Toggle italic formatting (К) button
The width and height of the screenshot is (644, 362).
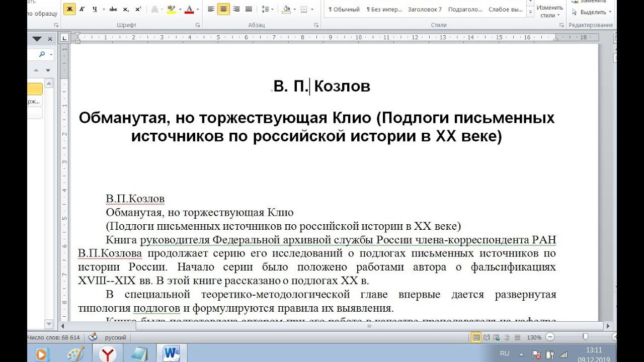coord(82,9)
